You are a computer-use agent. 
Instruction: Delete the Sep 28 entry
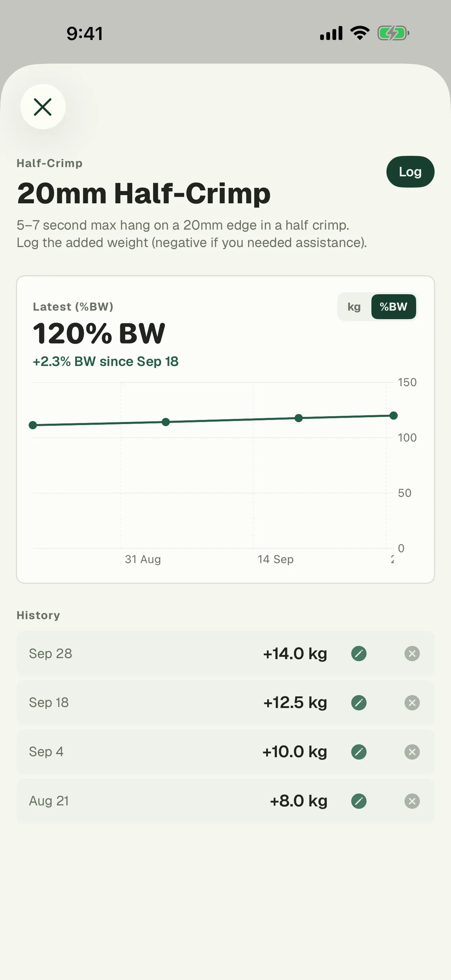click(x=412, y=654)
